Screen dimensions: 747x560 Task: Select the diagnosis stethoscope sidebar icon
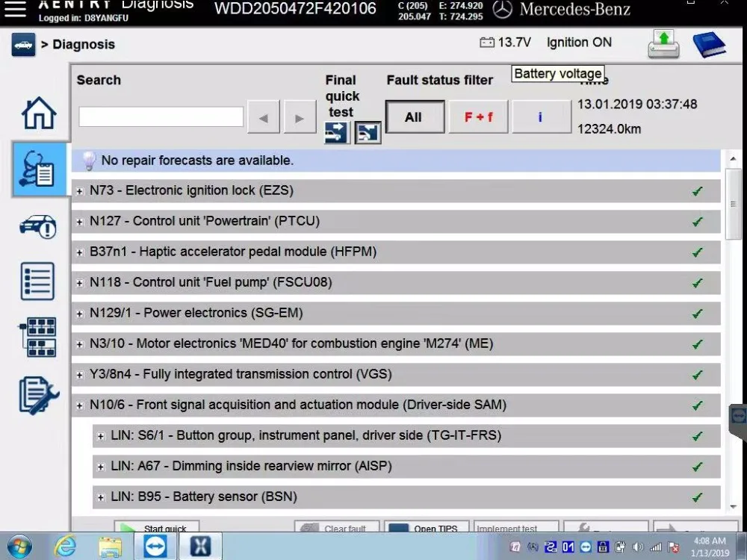pyautogui.click(x=39, y=169)
